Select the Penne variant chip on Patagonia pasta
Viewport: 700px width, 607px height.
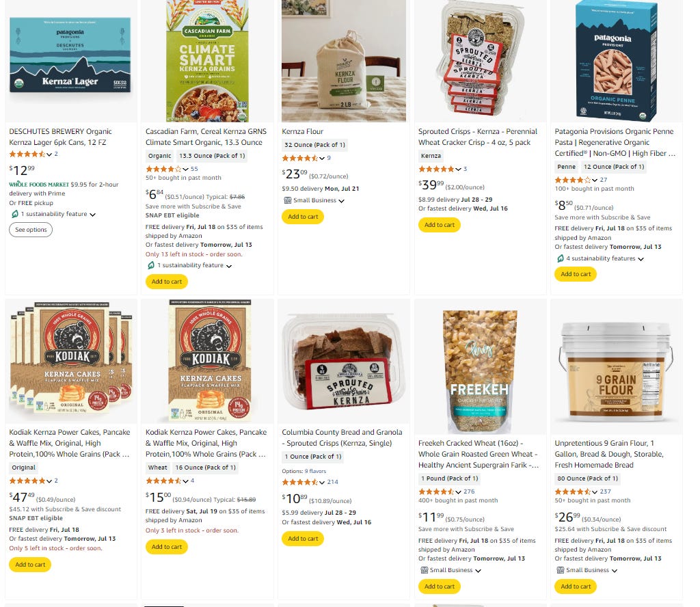coord(566,167)
